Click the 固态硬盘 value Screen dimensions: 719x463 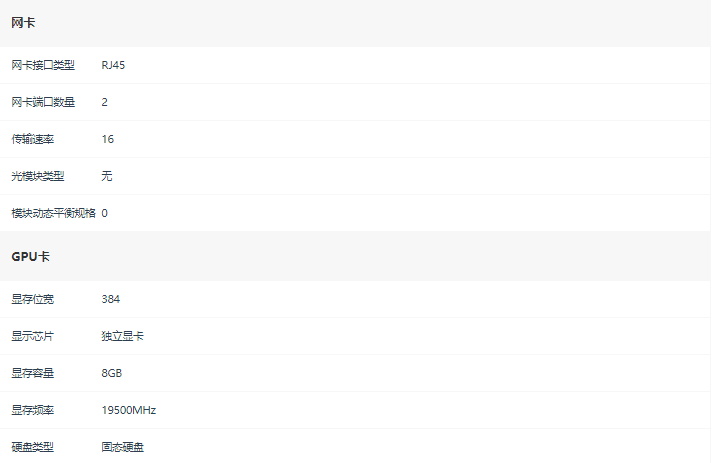tap(122, 447)
